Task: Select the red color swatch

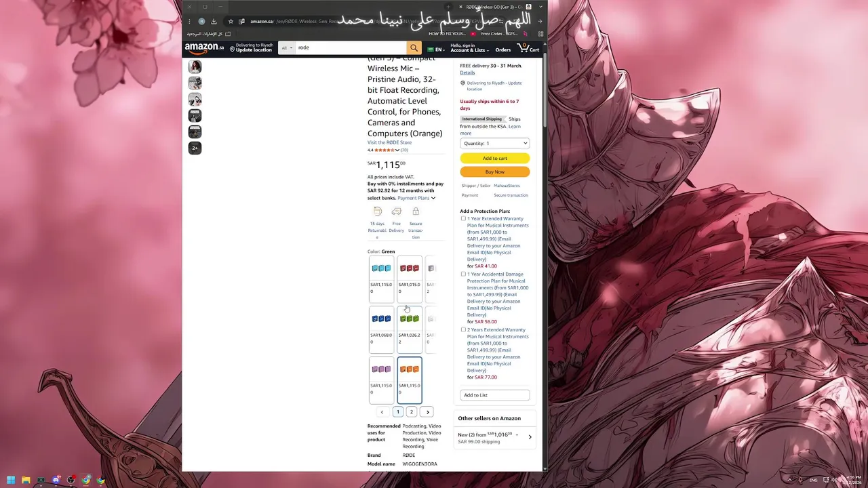Action: point(410,279)
